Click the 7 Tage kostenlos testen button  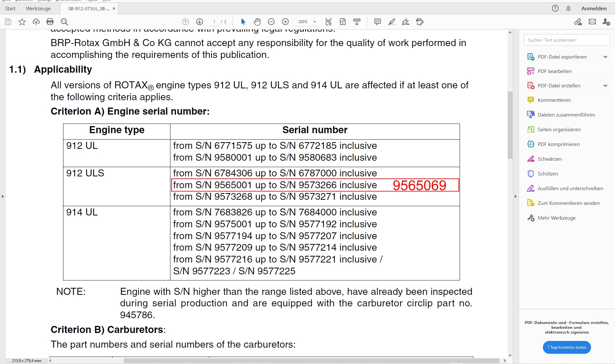coord(566,347)
